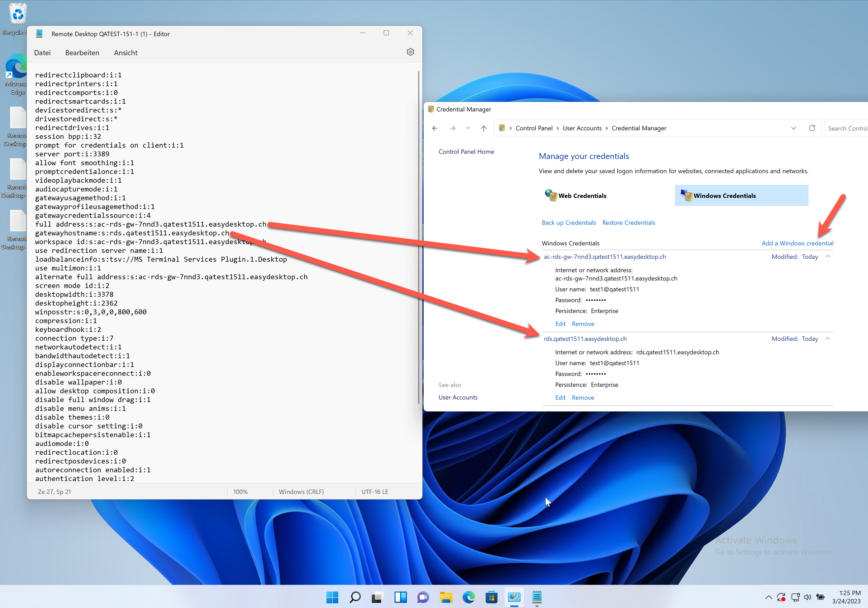
Task: Open recent locations dropdown arrow
Action: click(468, 128)
